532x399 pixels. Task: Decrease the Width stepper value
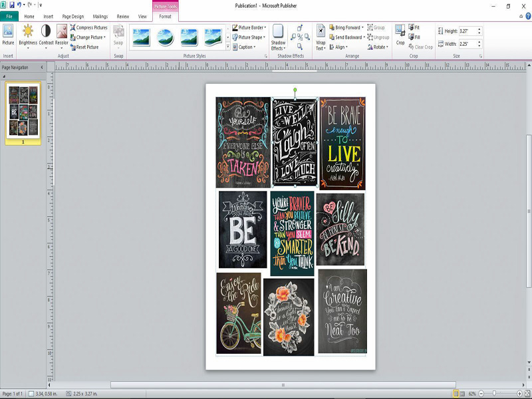click(479, 46)
